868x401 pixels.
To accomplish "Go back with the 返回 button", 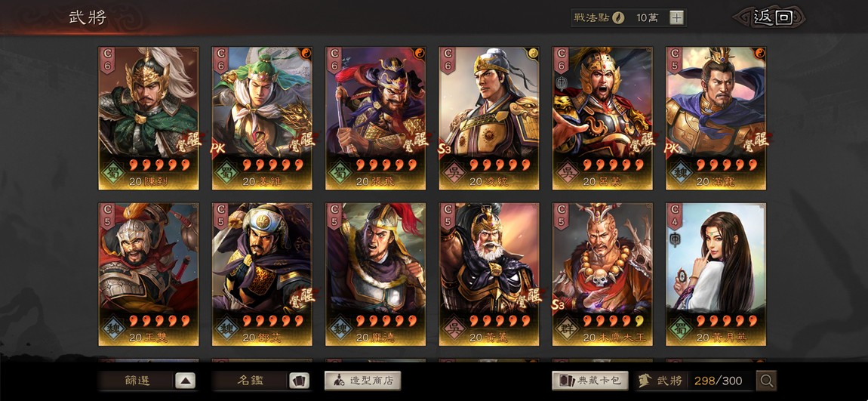I will coord(771,17).
